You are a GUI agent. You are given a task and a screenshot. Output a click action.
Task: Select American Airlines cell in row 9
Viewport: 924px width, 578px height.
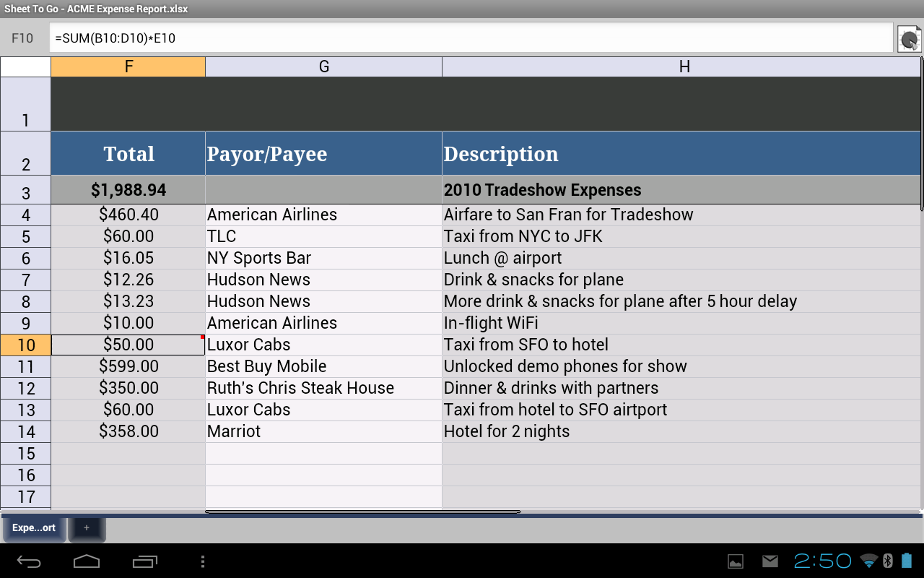pos(323,323)
